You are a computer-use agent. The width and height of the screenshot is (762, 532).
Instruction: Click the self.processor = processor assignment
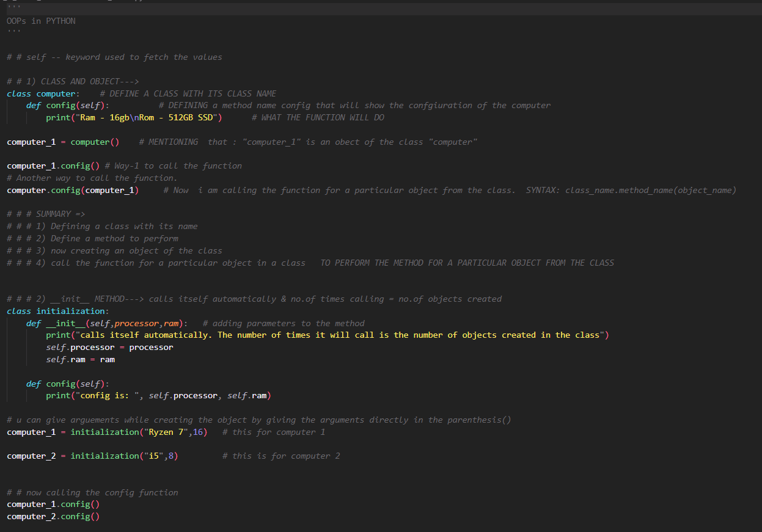(98, 347)
